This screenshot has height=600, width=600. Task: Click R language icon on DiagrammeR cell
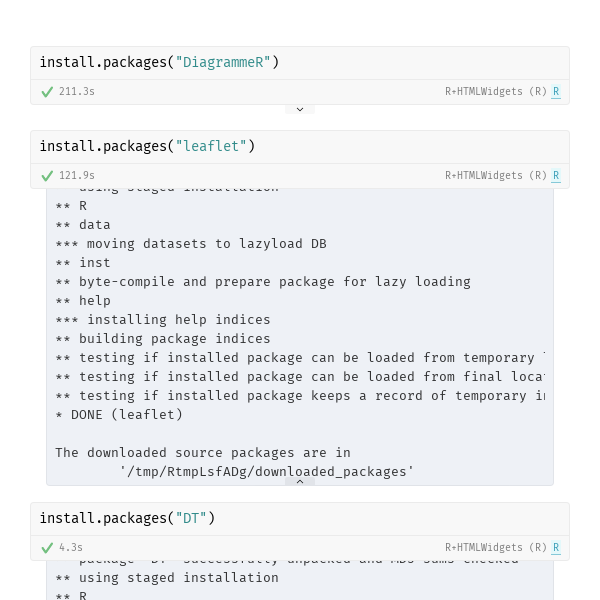(x=556, y=92)
